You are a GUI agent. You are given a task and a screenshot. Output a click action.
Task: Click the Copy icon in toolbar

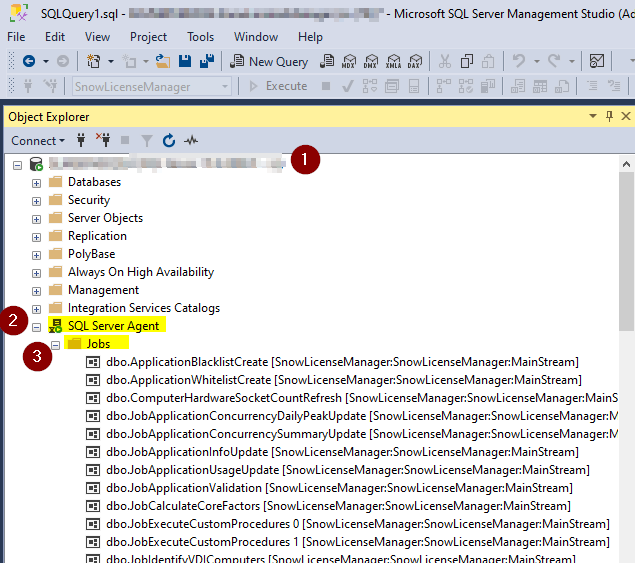click(x=467, y=61)
